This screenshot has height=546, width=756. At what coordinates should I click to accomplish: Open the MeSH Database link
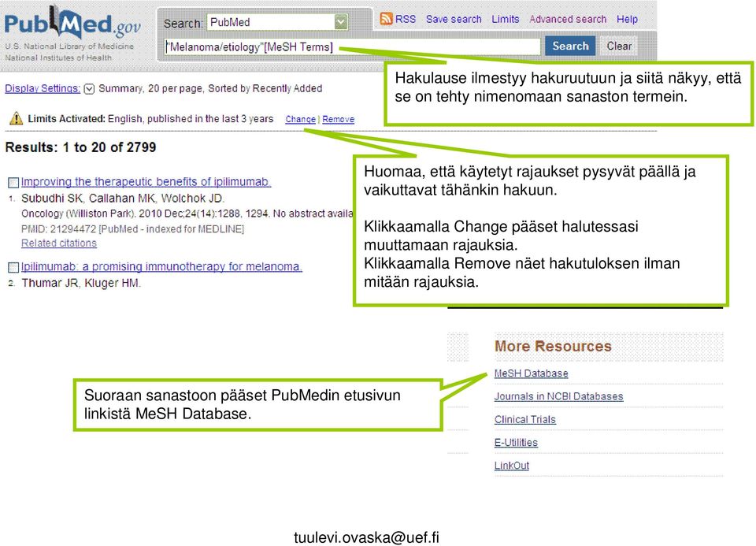point(531,373)
